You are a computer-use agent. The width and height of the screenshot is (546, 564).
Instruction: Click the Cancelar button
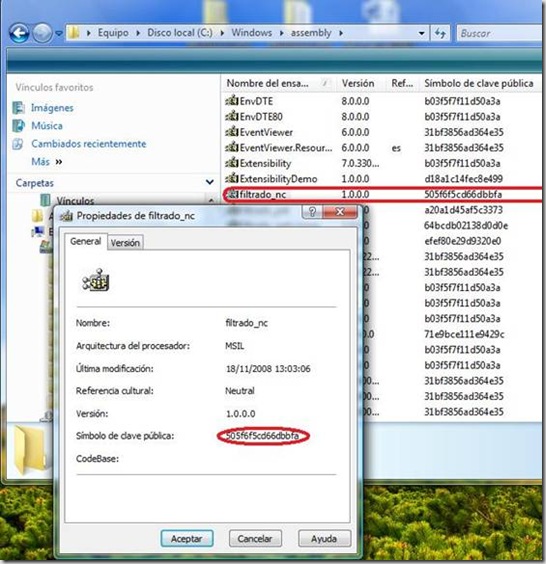click(255, 538)
